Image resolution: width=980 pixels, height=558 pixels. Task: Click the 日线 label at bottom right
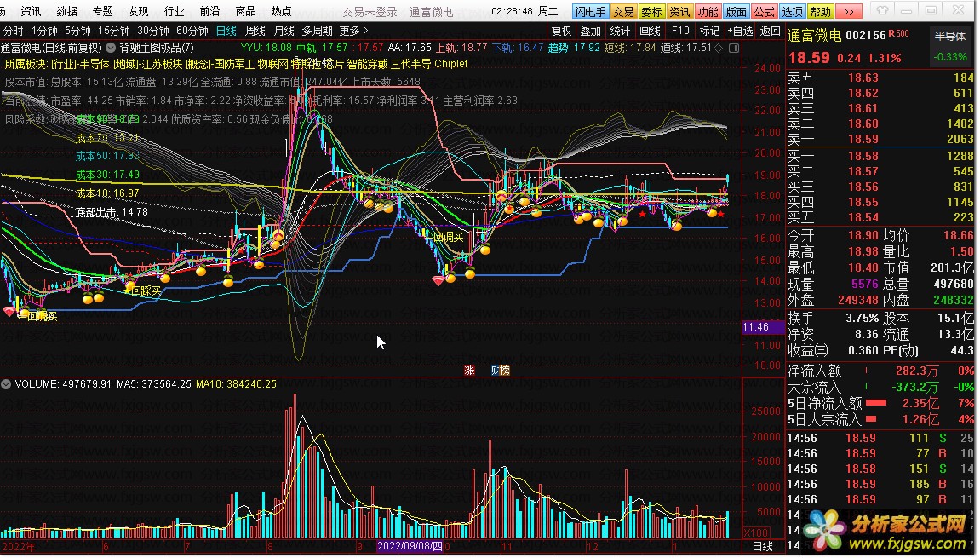[x=762, y=547]
